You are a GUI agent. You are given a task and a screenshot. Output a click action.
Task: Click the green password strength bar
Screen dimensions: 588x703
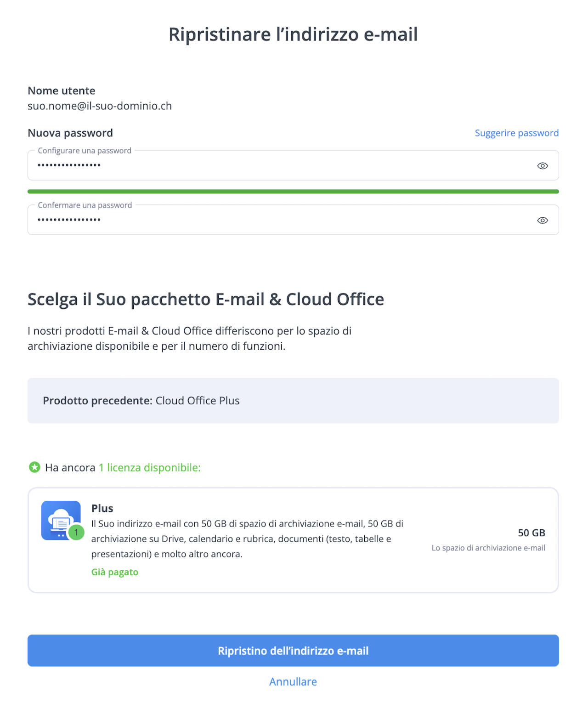pyautogui.click(x=293, y=192)
